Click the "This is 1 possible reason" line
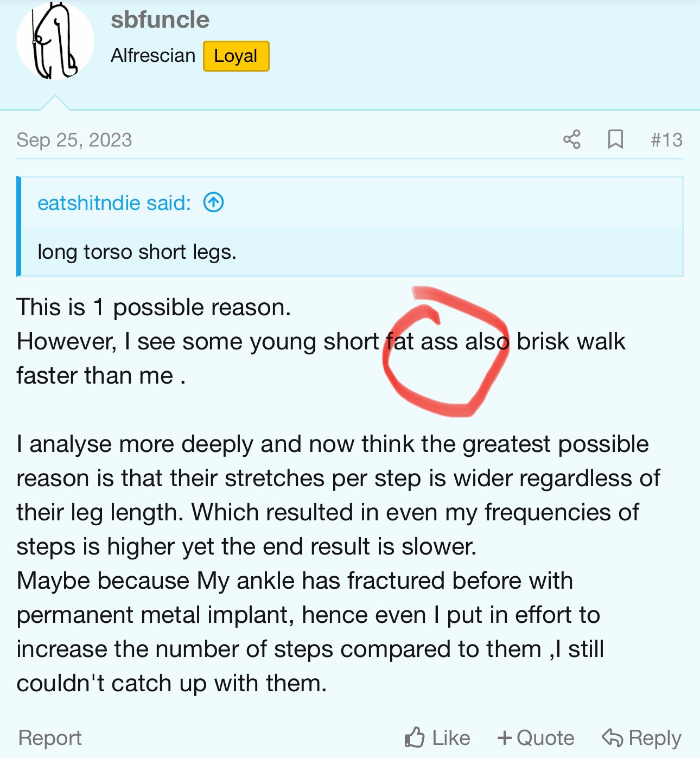The image size is (700, 758). pyautogui.click(x=154, y=307)
